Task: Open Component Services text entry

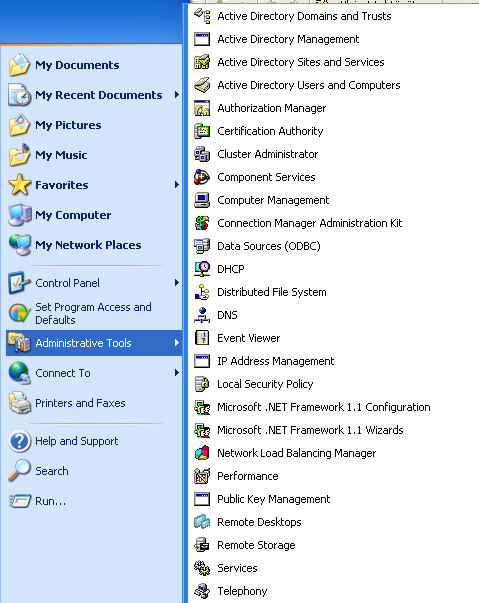Action: (x=266, y=177)
